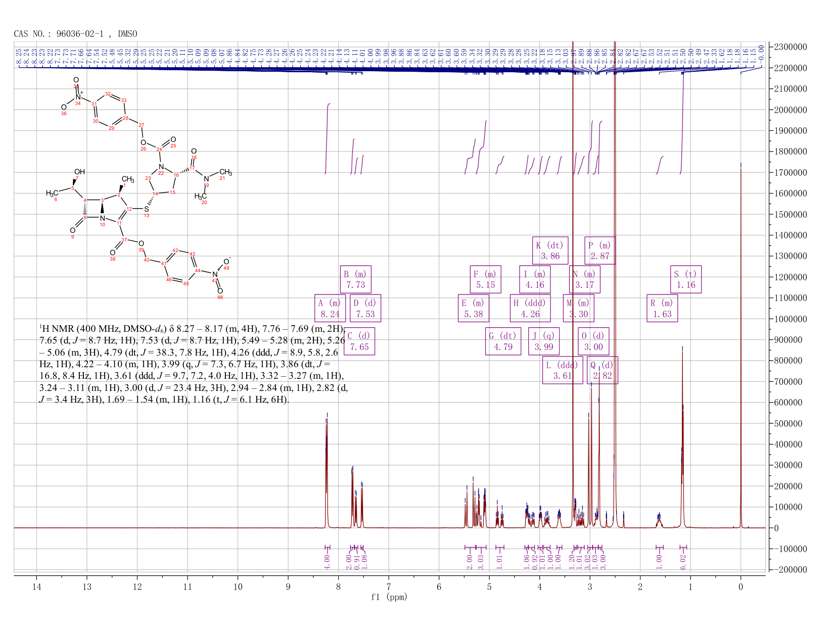Select the A (m) 8.24 multiplet box
Screen dimensions: 834x644
pos(330,308)
